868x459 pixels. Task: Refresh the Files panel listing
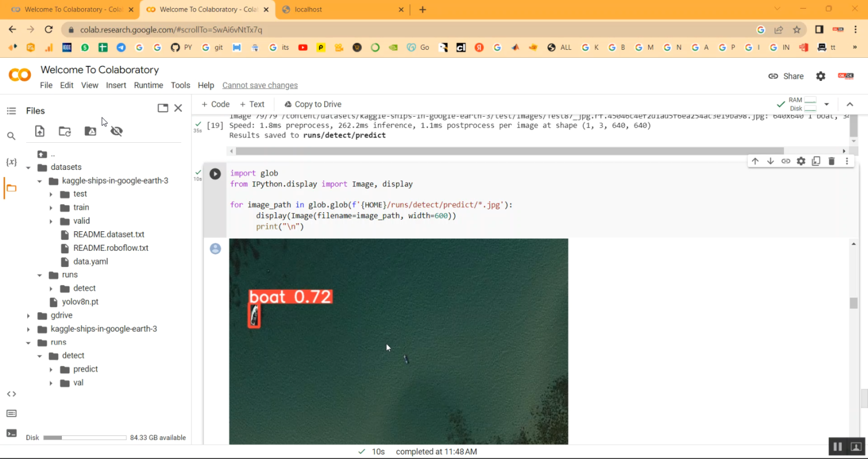click(65, 131)
